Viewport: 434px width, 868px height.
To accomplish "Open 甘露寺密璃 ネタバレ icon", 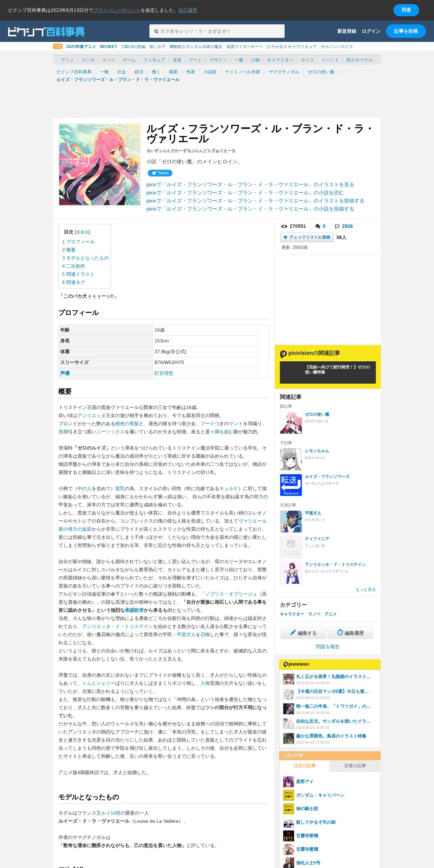I will 288,836.
